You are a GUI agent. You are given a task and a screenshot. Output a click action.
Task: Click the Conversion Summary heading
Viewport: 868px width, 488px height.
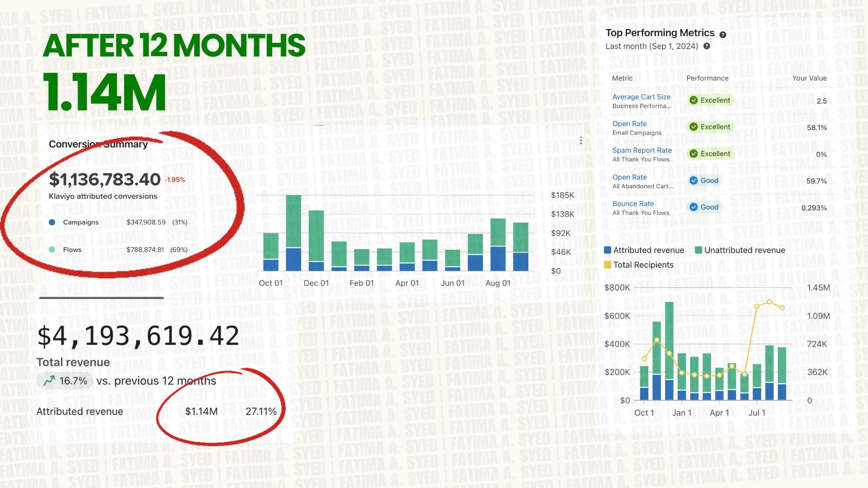[x=98, y=144]
